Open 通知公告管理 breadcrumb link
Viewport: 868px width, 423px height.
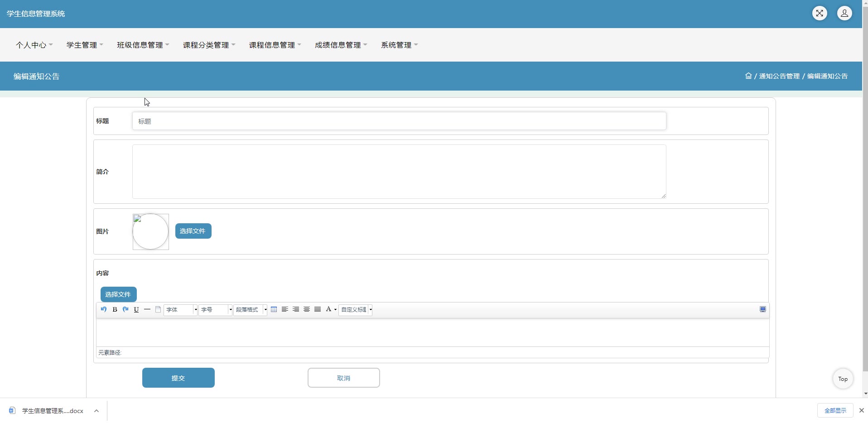click(779, 76)
